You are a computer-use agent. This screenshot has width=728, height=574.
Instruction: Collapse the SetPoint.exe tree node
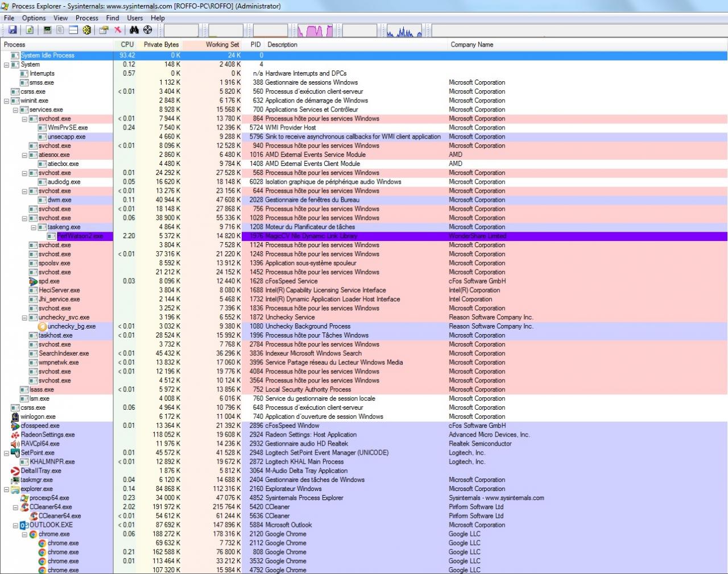click(7, 453)
